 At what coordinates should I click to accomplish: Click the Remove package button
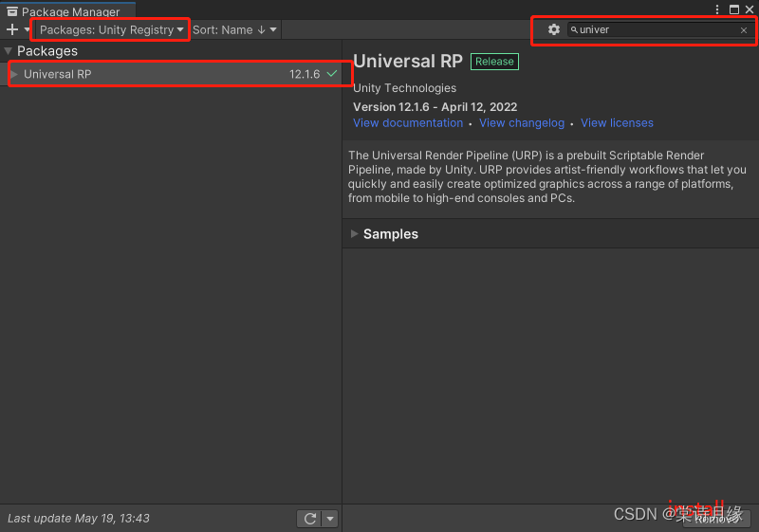tap(716, 519)
